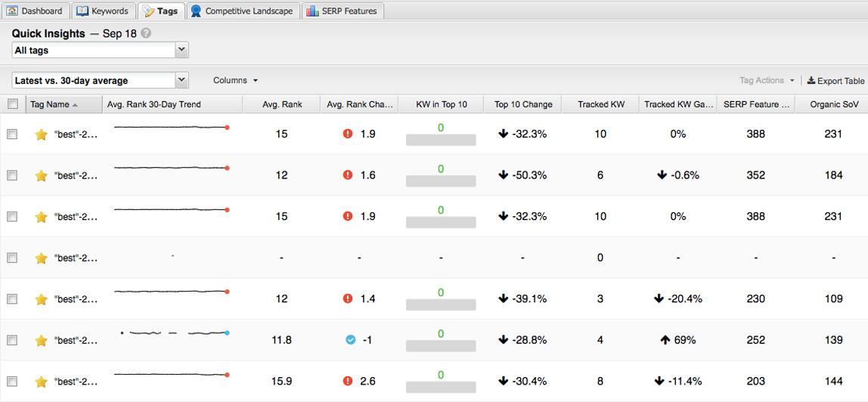
Task: Toggle the select-all checkbox in the table header
Action: pyautogui.click(x=13, y=104)
